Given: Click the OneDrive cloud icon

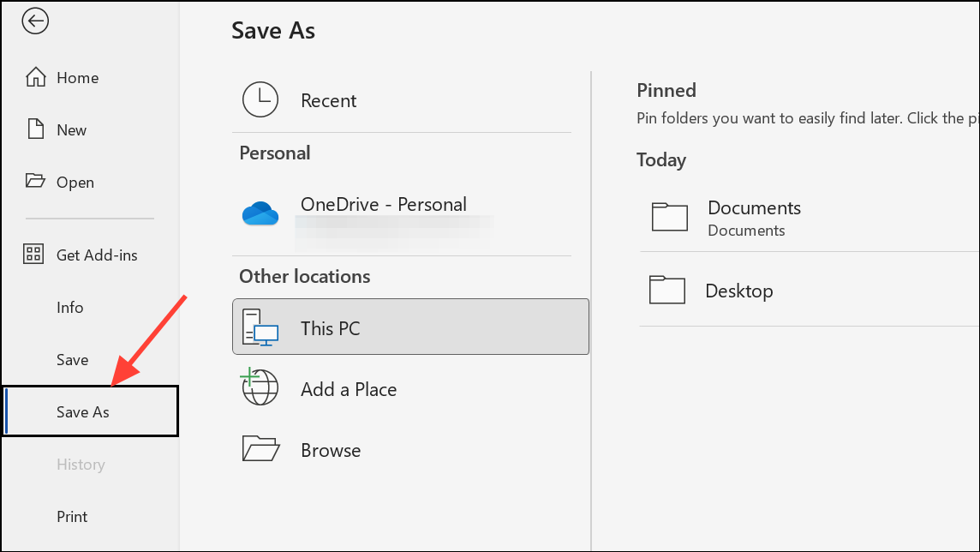Looking at the screenshot, I should (260, 214).
